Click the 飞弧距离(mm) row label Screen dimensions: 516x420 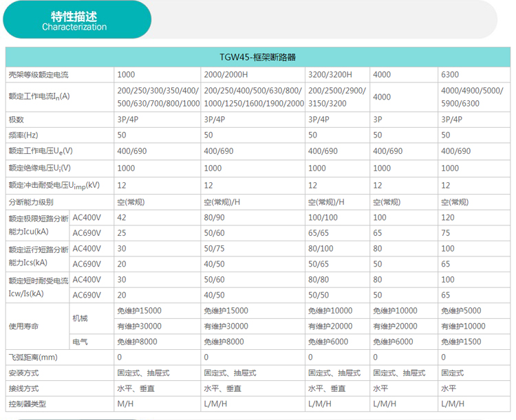pos(33,357)
